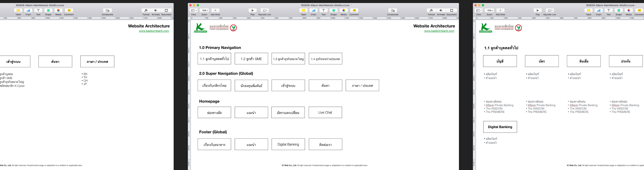Click Collaborate in the Primary Navigation window
The width and height of the screenshot is (644, 170).
pos(392,11)
